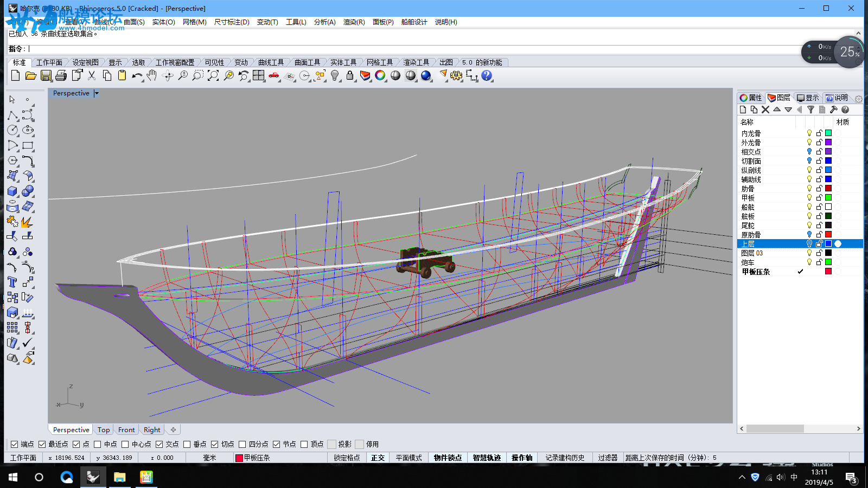Screen dimensions: 868x488
Task: Click the Undo arrow icon
Action: (x=137, y=75)
